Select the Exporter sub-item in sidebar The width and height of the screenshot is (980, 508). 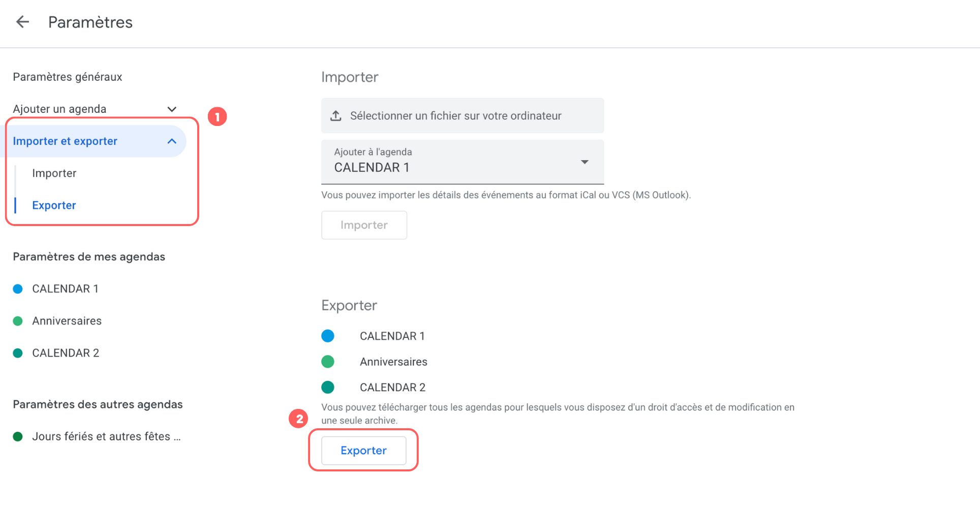[54, 205]
